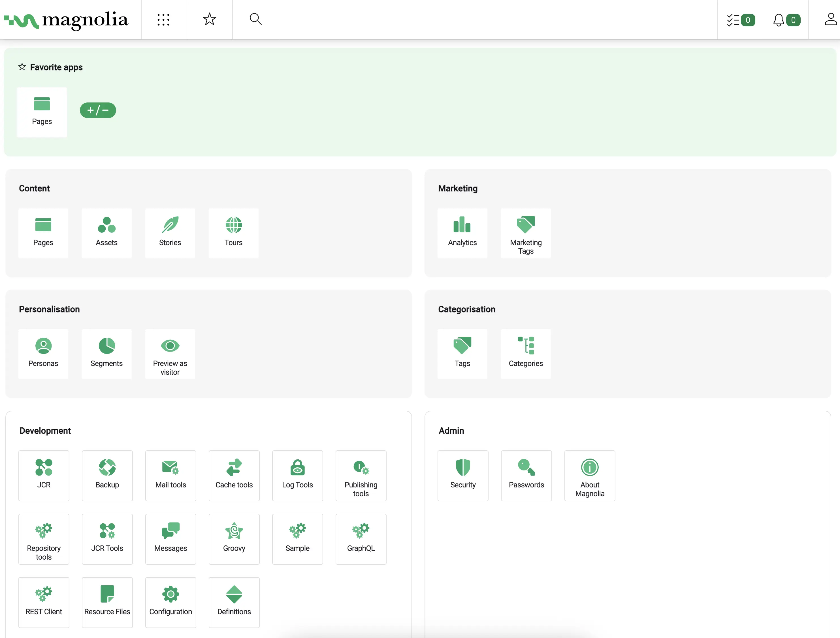Image resolution: width=840 pixels, height=638 pixels.
Task: Open the Passwords app
Action: 526,476
